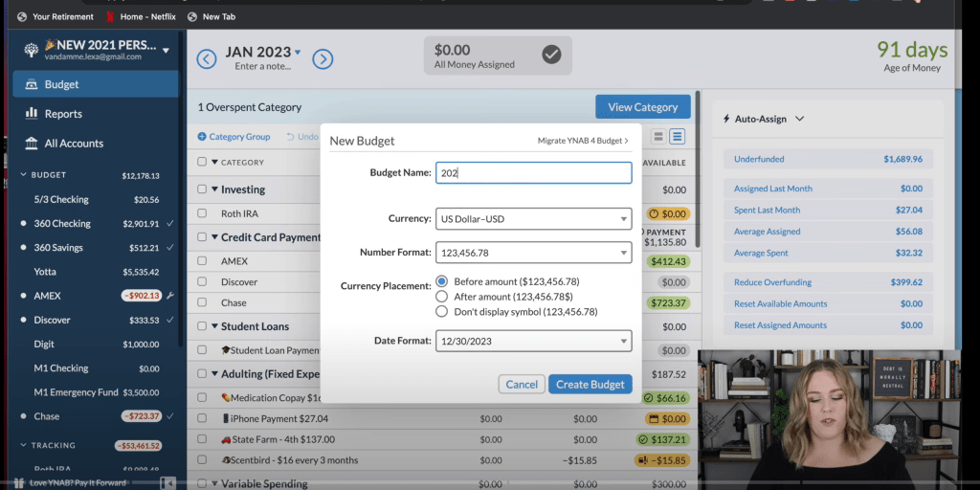Select Don't display symbol option
980x490 pixels.
click(x=441, y=311)
